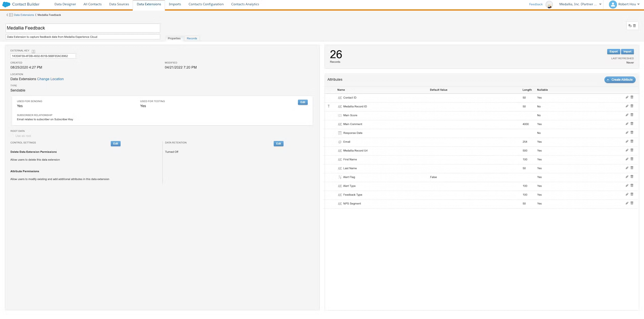Click the Salesforce cloud logo

click(x=6, y=4)
